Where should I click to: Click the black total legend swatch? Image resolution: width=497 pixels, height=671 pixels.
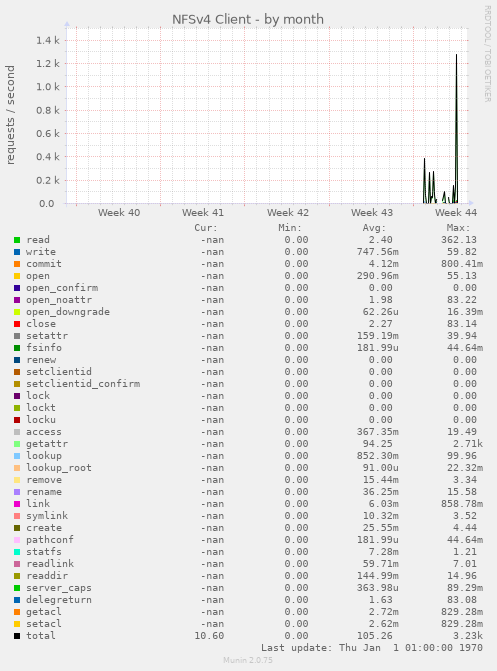(x=17, y=636)
